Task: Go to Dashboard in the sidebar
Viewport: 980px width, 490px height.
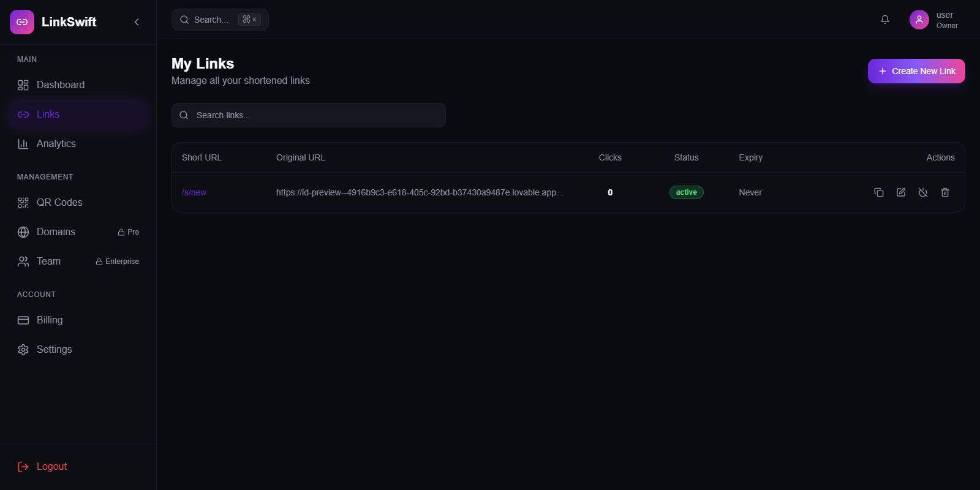Action: pyautogui.click(x=60, y=85)
